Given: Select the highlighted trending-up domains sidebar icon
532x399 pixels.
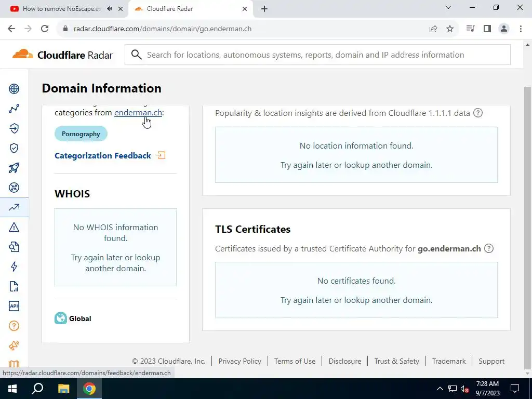Looking at the screenshot, I should pos(14,207).
